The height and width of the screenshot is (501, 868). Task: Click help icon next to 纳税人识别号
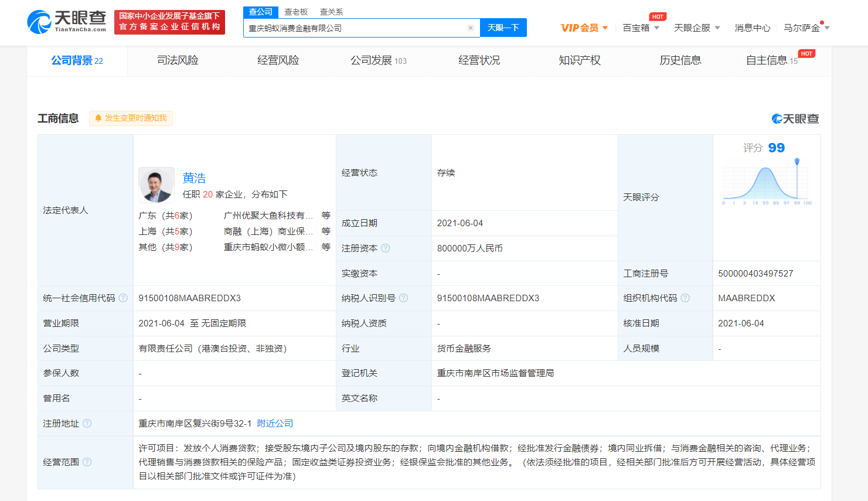[404, 298]
